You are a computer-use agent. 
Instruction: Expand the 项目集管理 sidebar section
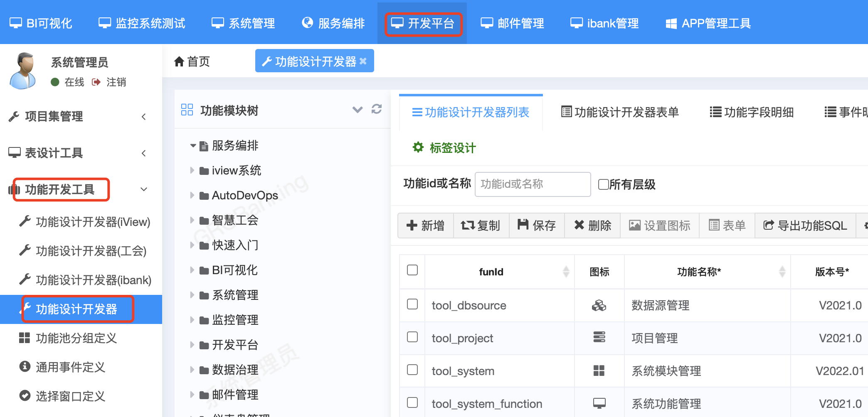[81, 116]
